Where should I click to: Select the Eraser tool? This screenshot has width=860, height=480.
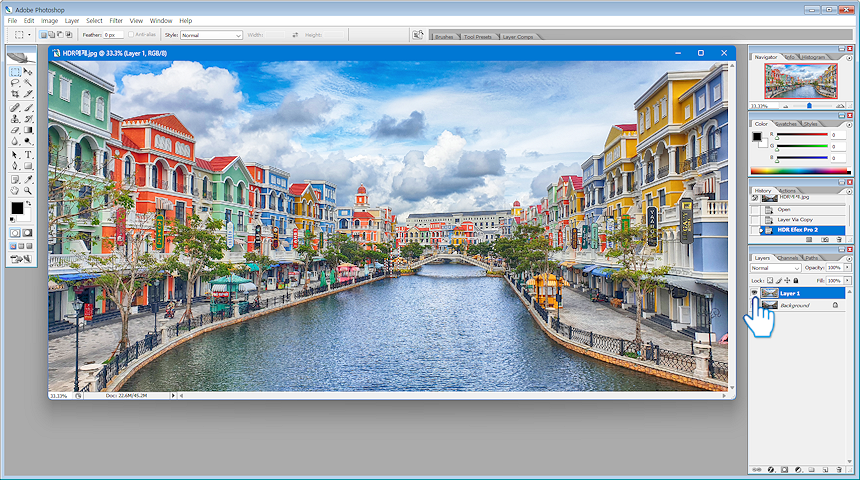point(15,130)
